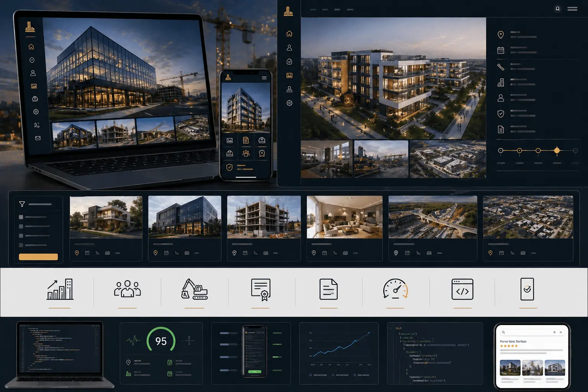Click the excavator icon in the white strip
Image resolution: width=588 pixels, height=392 pixels.
[x=194, y=289]
